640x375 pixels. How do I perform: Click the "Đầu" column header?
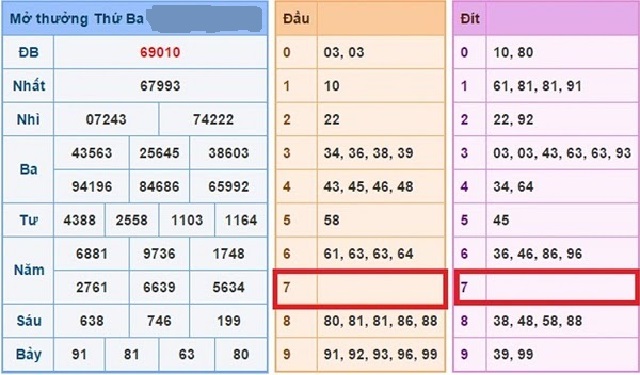[x=296, y=18]
